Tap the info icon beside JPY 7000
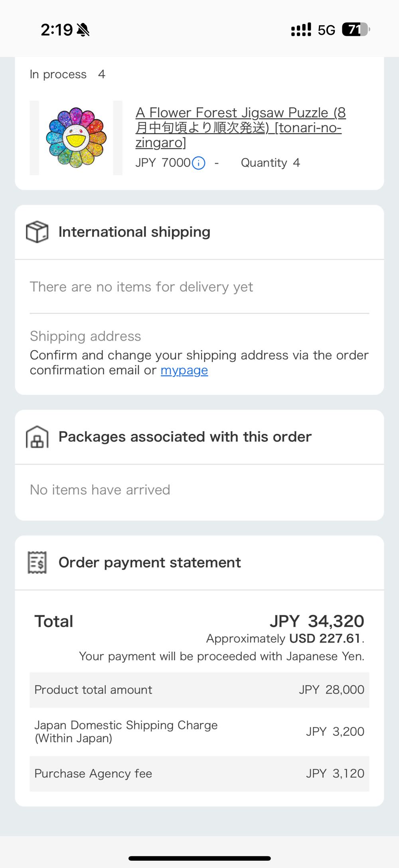The image size is (399, 868). [199, 163]
